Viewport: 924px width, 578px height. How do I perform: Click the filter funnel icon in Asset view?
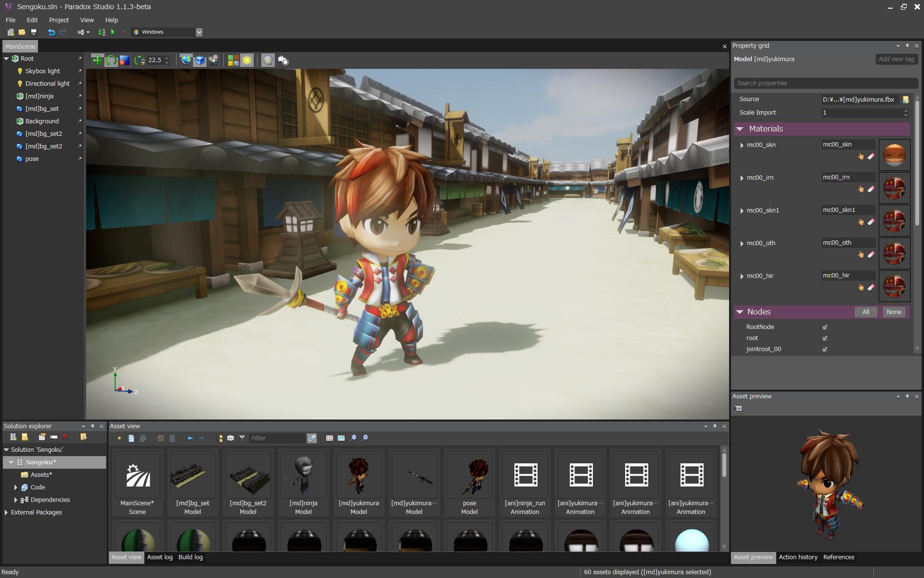[242, 438]
